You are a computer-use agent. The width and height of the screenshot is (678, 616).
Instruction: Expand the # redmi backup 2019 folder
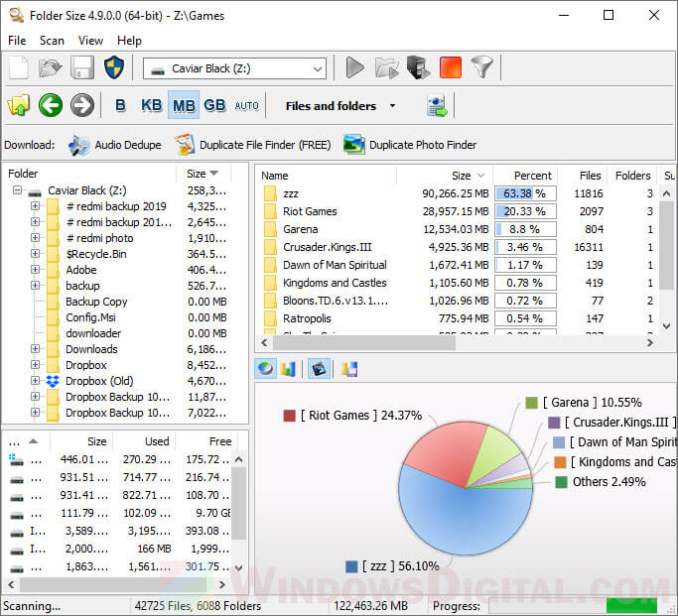[35, 206]
